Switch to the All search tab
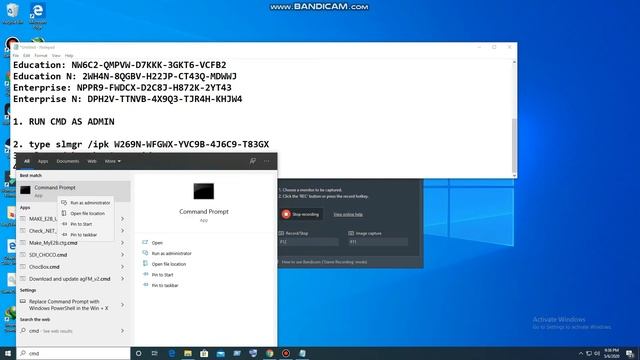Screen dimensions: 640x360 click(x=27, y=161)
